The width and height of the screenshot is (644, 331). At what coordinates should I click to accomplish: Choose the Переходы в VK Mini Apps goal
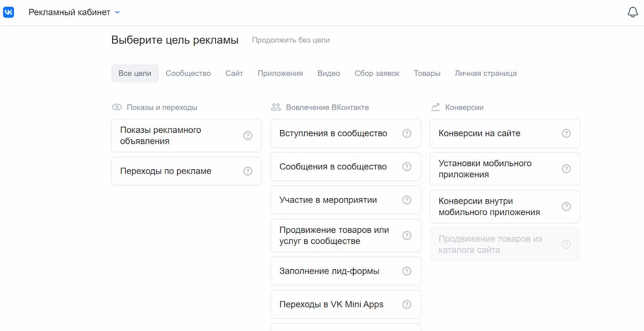click(x=346, y=304)
